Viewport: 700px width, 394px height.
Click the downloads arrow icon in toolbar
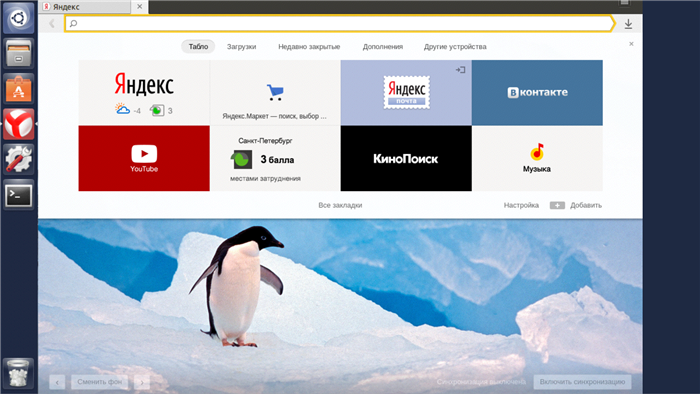628,24
